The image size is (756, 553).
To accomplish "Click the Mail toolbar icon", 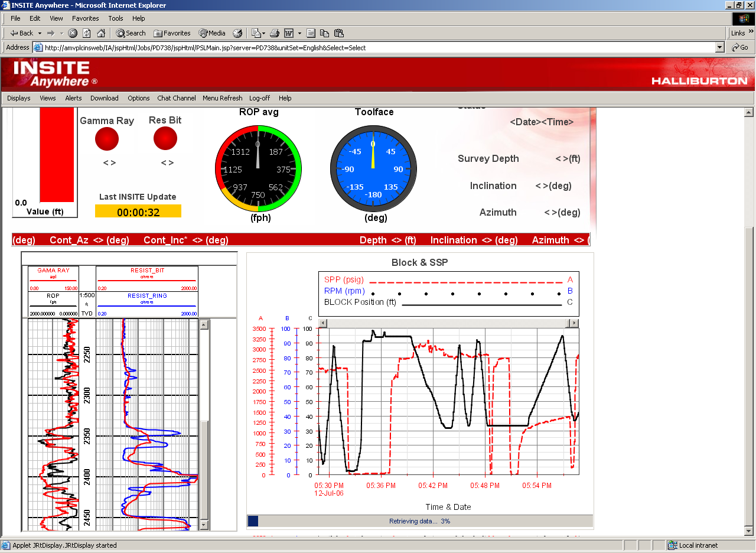I will 256,33.
